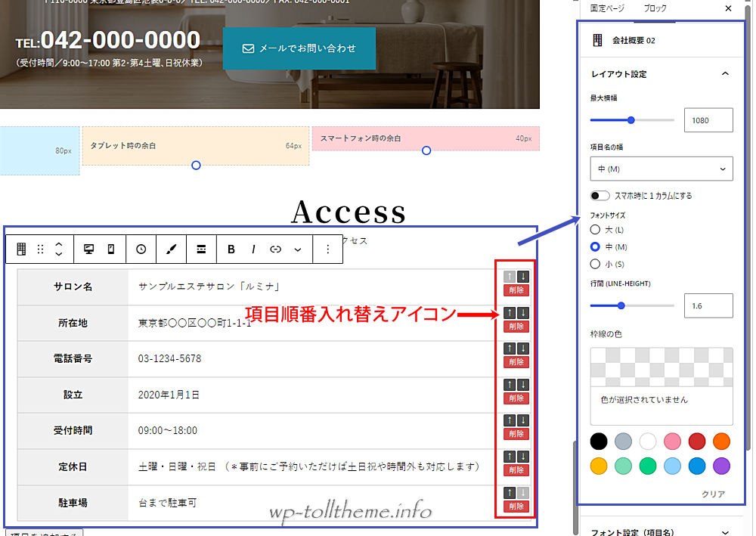Click the desktop display icon in block toolbar

[88, 249]
